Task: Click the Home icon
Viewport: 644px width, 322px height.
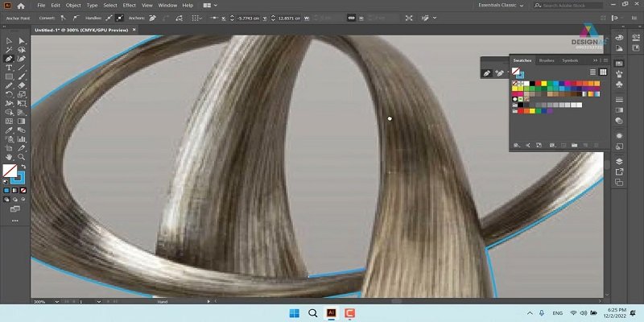Action: [x=21, y=5]
